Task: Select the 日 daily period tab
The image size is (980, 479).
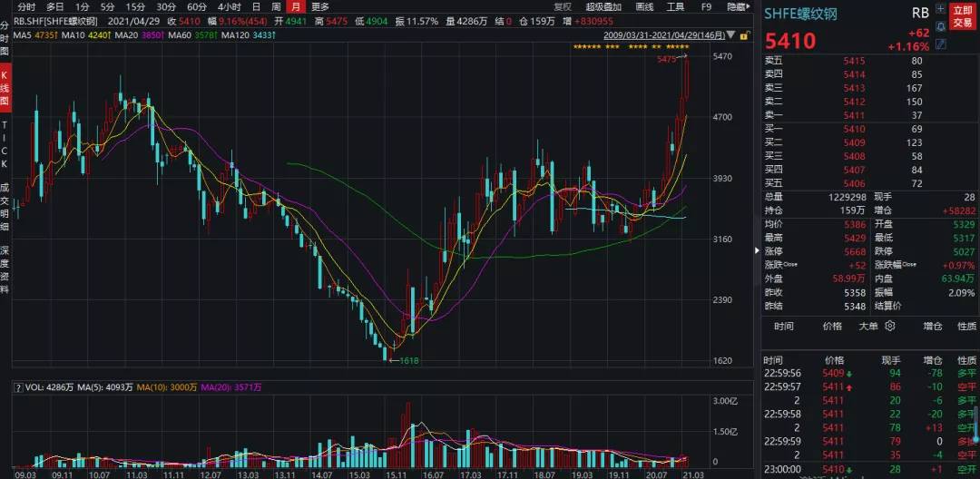Action: pos(256,7)
